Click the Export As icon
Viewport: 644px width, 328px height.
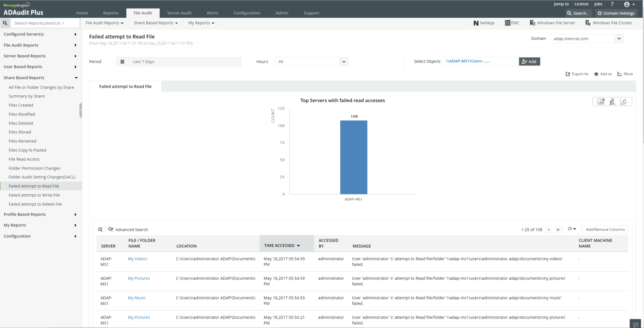568,74
